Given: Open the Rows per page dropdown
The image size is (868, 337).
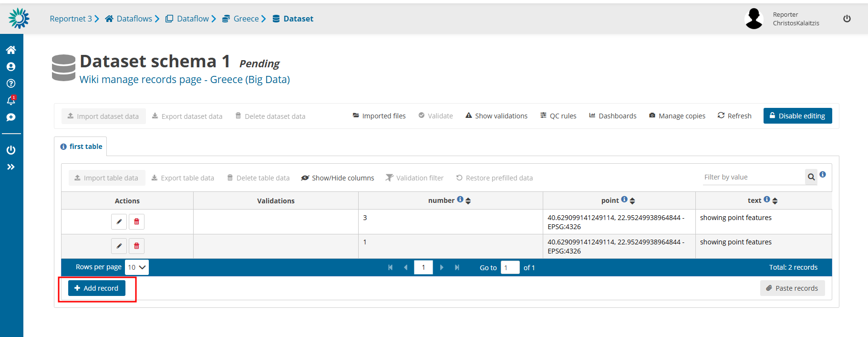Looking at the screenshot, I should point(136,267).
